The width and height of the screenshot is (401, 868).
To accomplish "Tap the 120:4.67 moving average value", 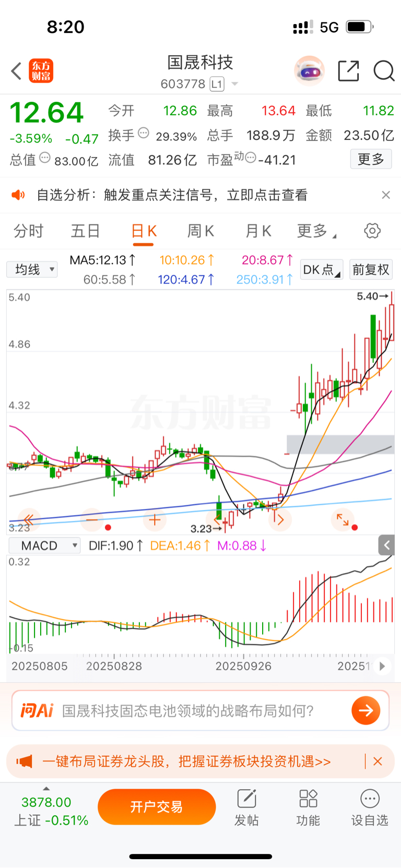I will 186,280.
